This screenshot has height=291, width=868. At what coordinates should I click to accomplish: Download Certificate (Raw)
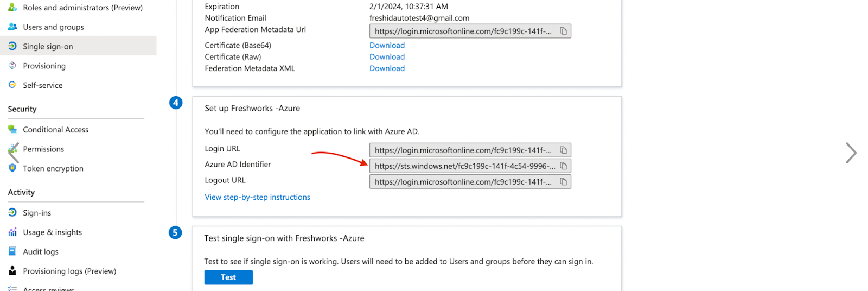387,57
